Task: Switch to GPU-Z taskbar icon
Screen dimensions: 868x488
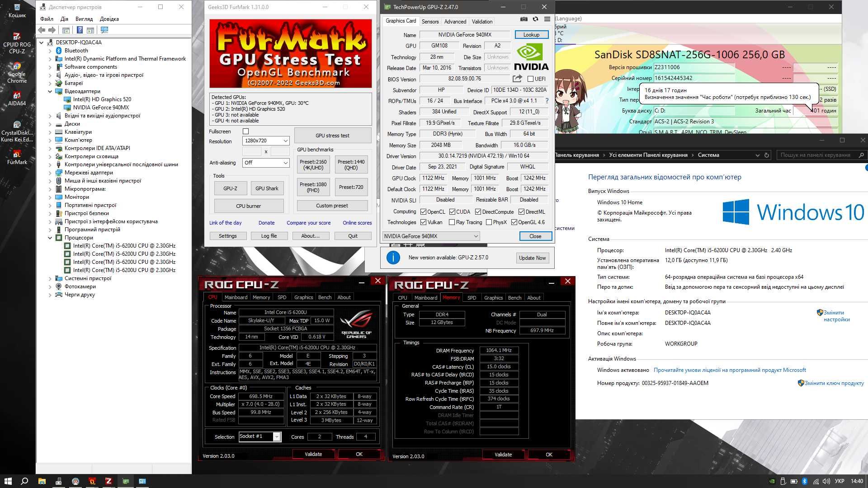Action: (126, 481)
